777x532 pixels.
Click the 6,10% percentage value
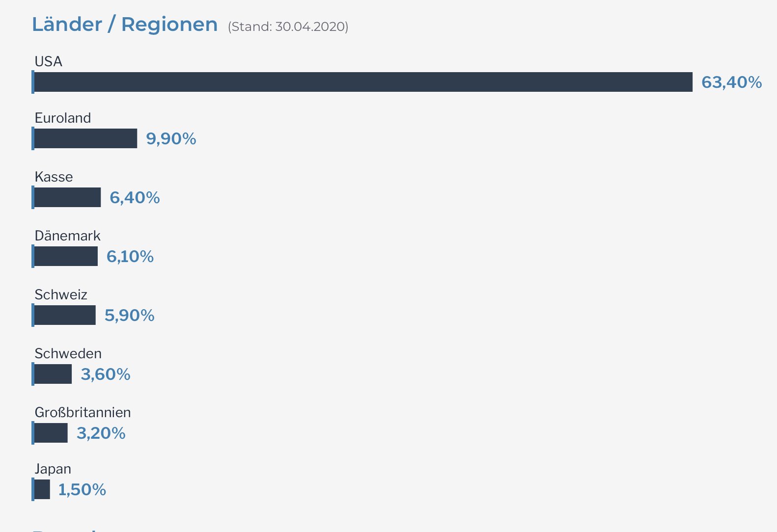point(130,257)
